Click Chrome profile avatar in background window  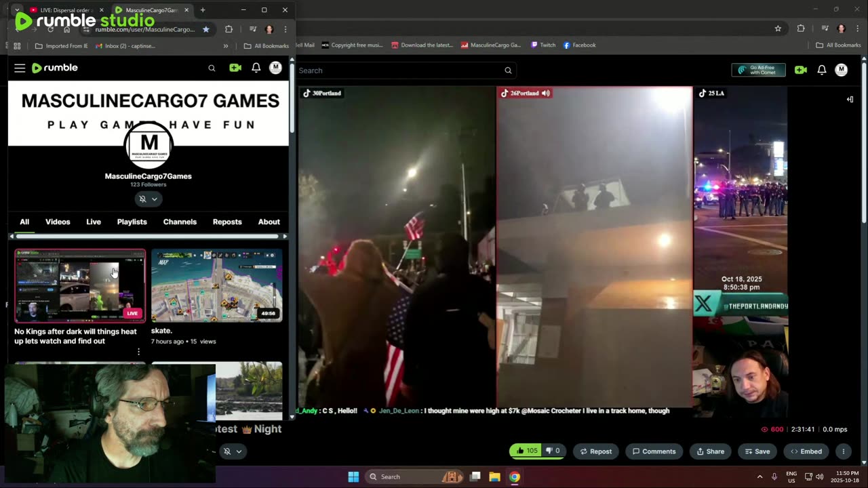(x=842, y=28)
